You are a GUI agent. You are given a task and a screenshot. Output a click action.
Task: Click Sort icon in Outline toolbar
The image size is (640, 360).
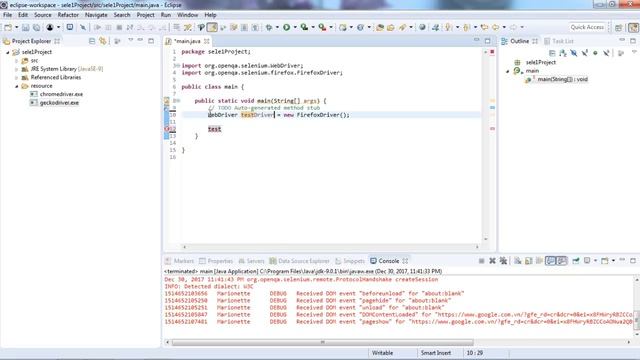(x=563, y=53)
